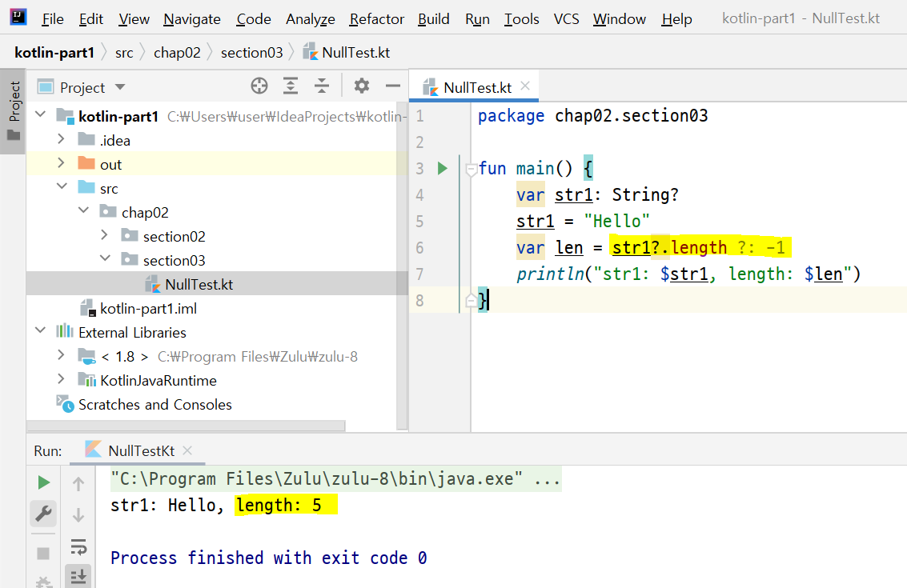
Task: Collapse External Libraries node
Action: point(41,330)
